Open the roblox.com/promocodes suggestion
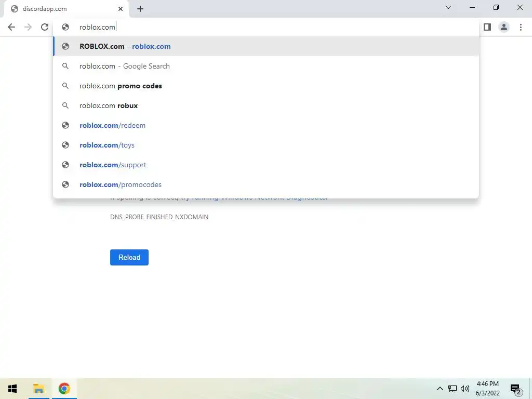Image resolution: width=532 pixels, height=399 pixels. pyautogui.click(x=266, y=184)
